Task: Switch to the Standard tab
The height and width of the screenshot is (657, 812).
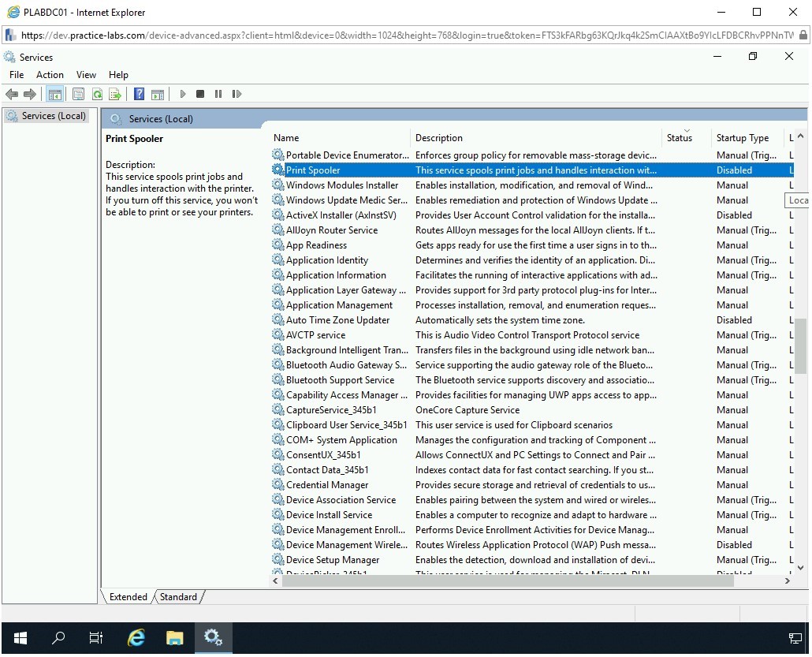Action: coord(178,597)
